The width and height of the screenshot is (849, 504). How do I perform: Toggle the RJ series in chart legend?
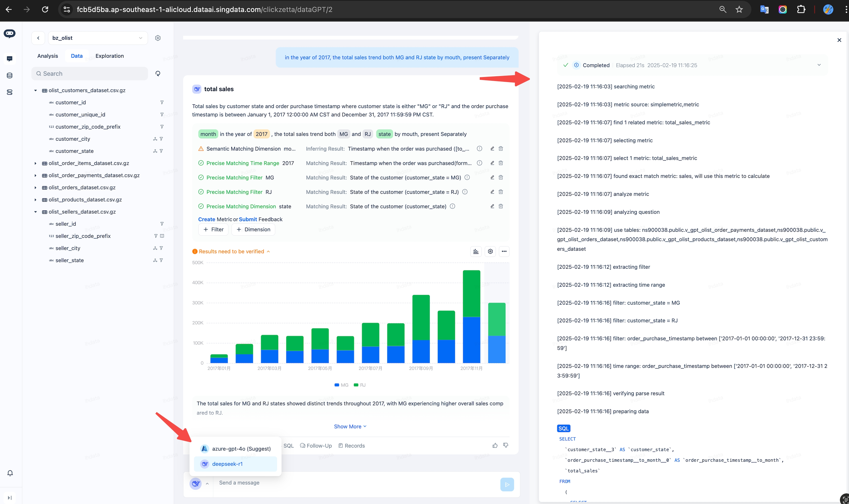360,385
